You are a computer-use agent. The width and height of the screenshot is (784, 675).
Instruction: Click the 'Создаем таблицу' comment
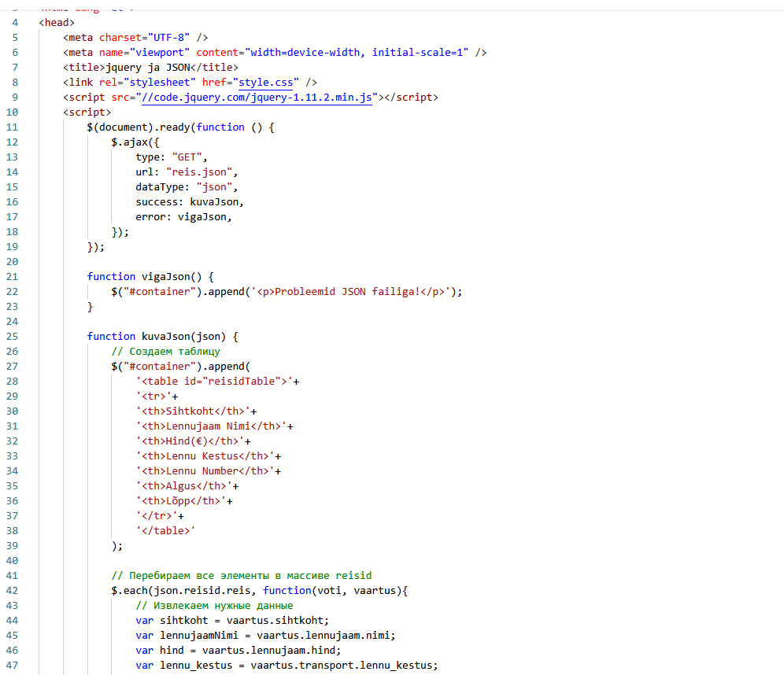pyautogui.click(x=166, y=352)
